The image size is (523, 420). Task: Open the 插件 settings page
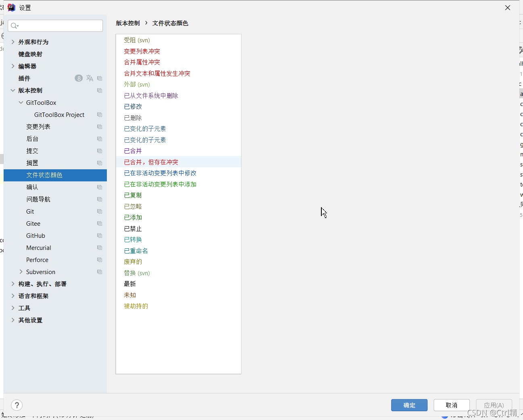pos(24,78)
